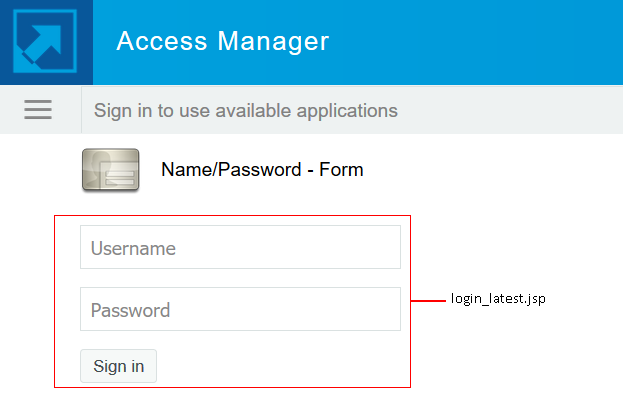Screen dimensions: 623x403
Task: Select the Name/Password form card icon
Action: [110, 169]
